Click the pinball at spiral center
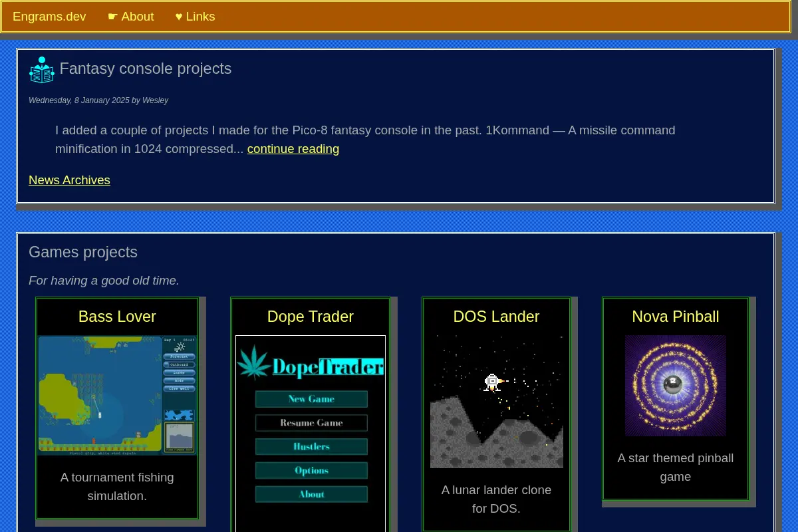 tap(673, 384)
